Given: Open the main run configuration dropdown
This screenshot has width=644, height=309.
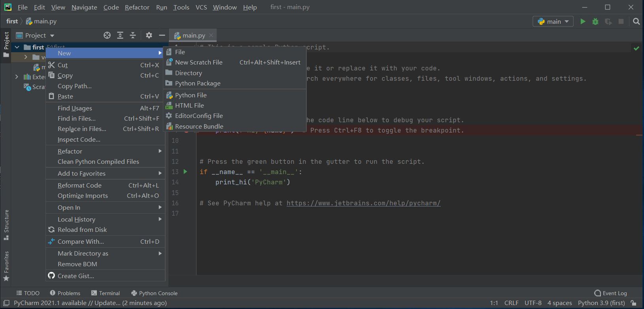Looking at the screenshot, I should tap(553, 21).
